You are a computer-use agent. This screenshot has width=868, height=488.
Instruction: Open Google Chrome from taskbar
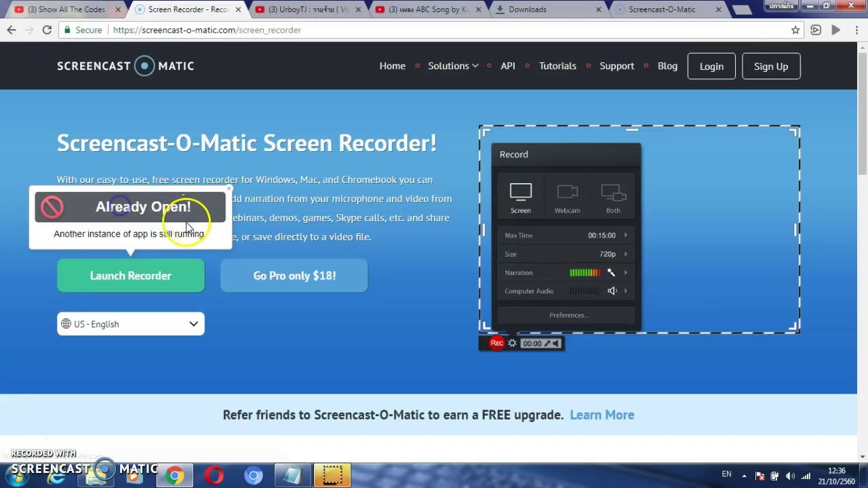[x=174, y=476]
